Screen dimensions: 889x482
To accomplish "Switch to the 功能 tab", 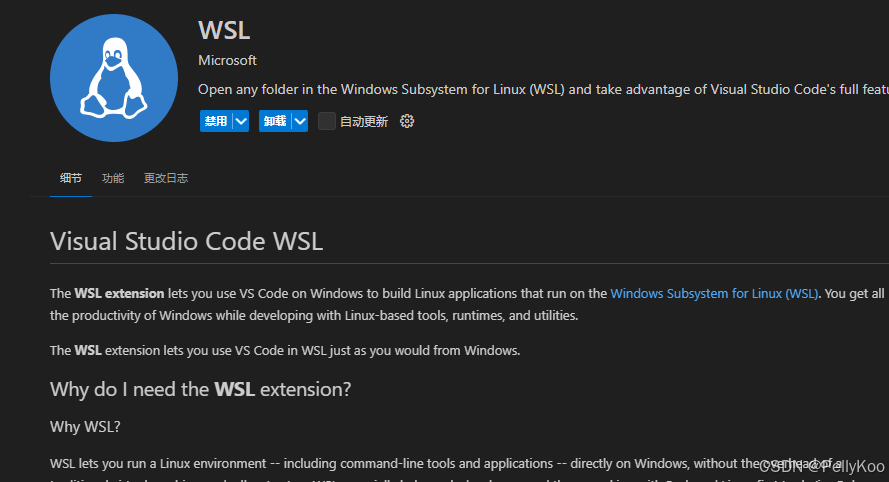I will [113, 178].
